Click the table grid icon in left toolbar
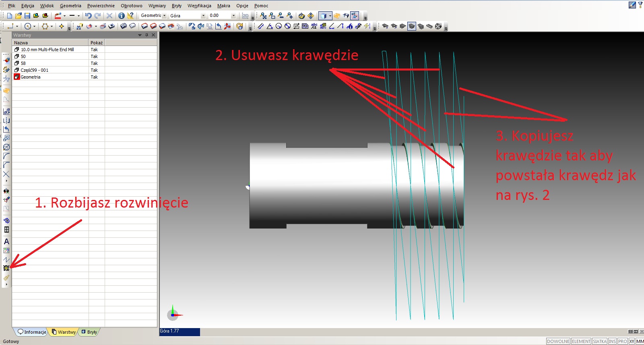This screenshot has width=644, height=345. (x=6, y=230)
